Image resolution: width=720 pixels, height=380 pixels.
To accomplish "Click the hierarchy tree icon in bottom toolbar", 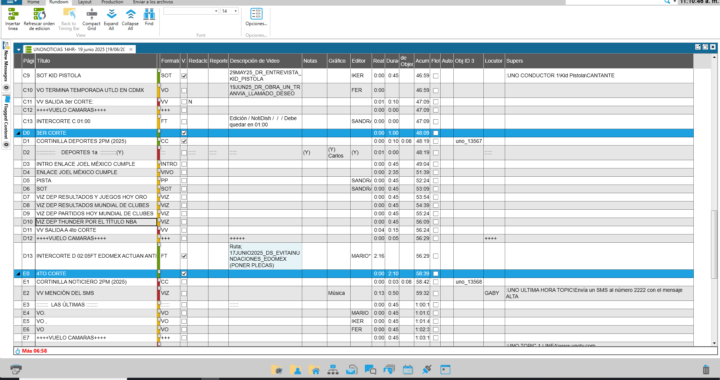I will 333,369.
